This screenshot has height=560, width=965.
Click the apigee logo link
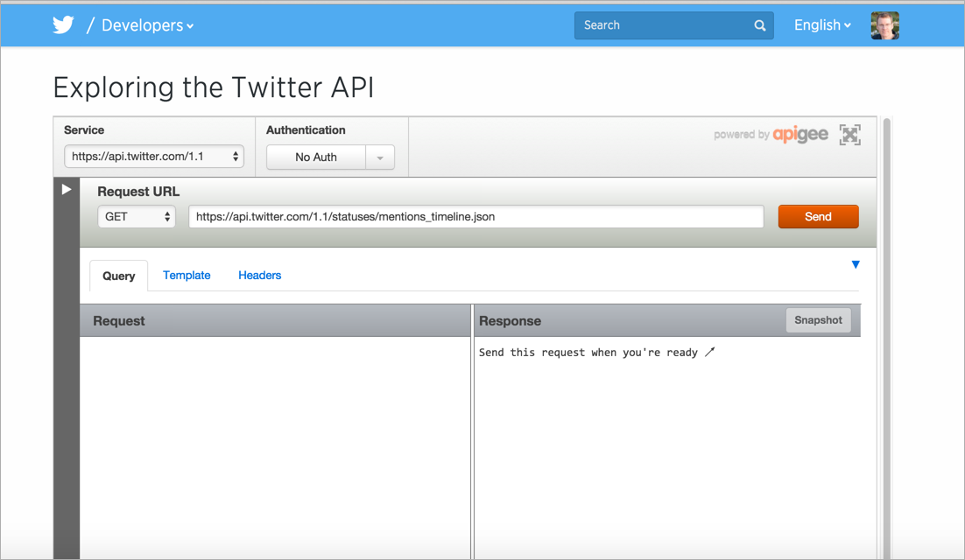coord(800,134)
